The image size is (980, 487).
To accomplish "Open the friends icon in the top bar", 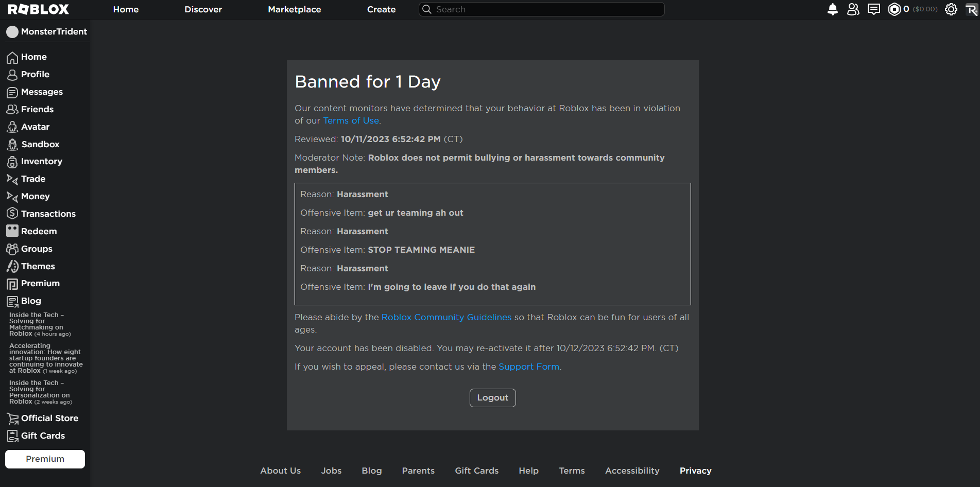I will pyautogui.click(x=853, y=9).
